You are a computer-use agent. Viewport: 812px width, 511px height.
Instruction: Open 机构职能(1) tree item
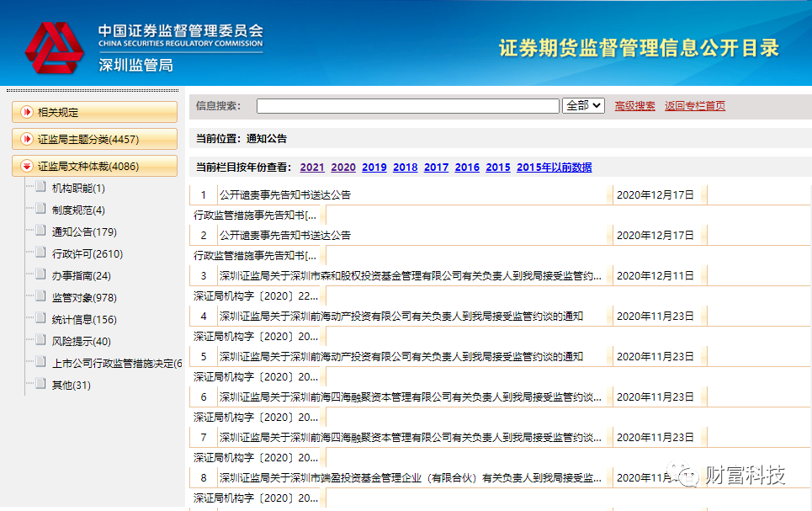pyautogui.click(x=78, y=188)
